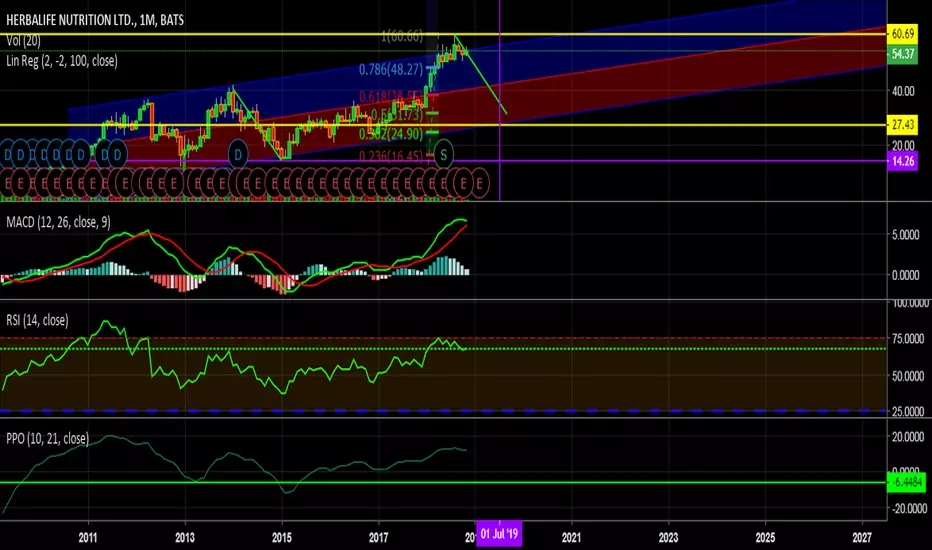The width and height of the screenshot is (932, 550).
Task: Open the MACD (12, 26, close, 9) legend
Action: [58, 222]
